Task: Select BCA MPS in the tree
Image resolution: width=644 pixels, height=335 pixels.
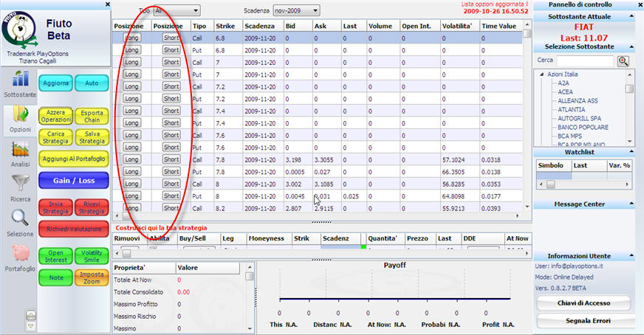Action: tap(569, 137)
